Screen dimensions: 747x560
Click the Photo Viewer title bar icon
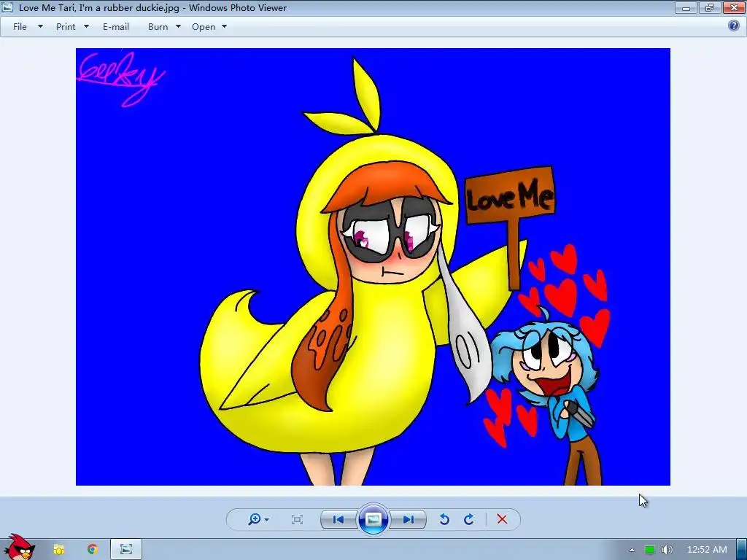pyautogui.click(x=7, y=7)
